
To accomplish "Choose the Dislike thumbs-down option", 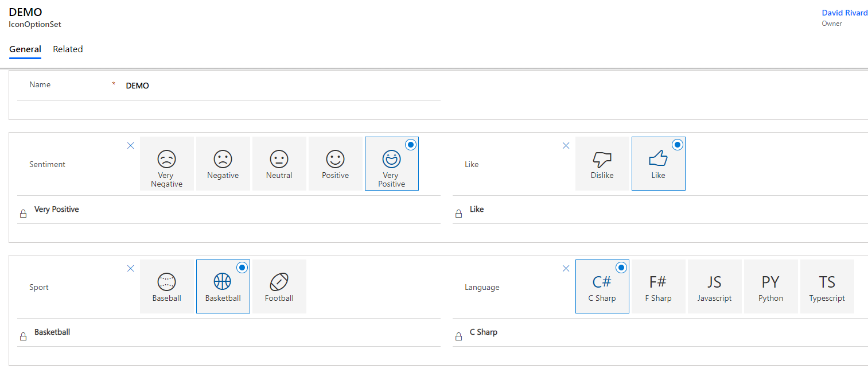I will (602, 164).
